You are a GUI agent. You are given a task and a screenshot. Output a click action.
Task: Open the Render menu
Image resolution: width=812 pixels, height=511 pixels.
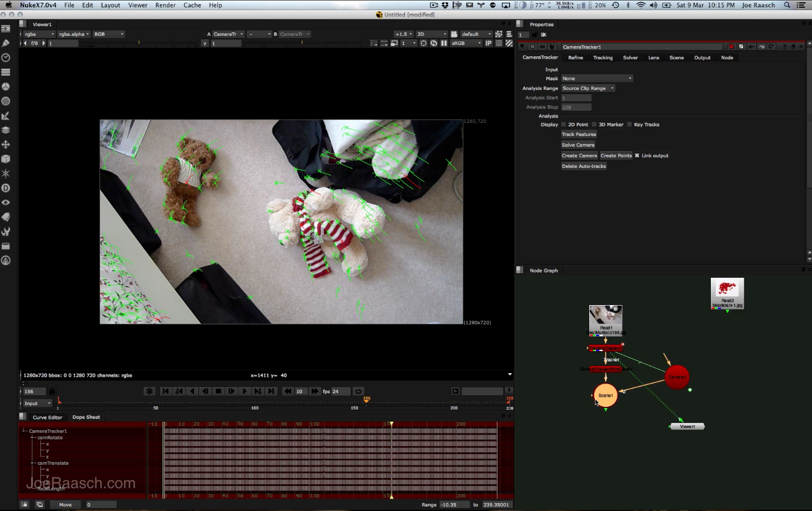pyautogui.click(x=165, y=5)
